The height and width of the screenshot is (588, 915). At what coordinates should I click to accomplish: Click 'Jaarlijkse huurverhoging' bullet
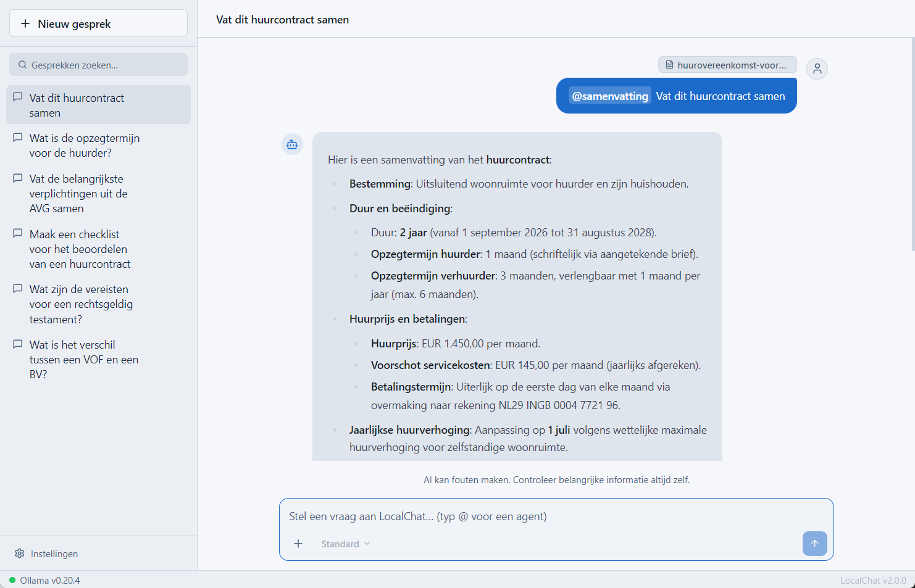528,439
